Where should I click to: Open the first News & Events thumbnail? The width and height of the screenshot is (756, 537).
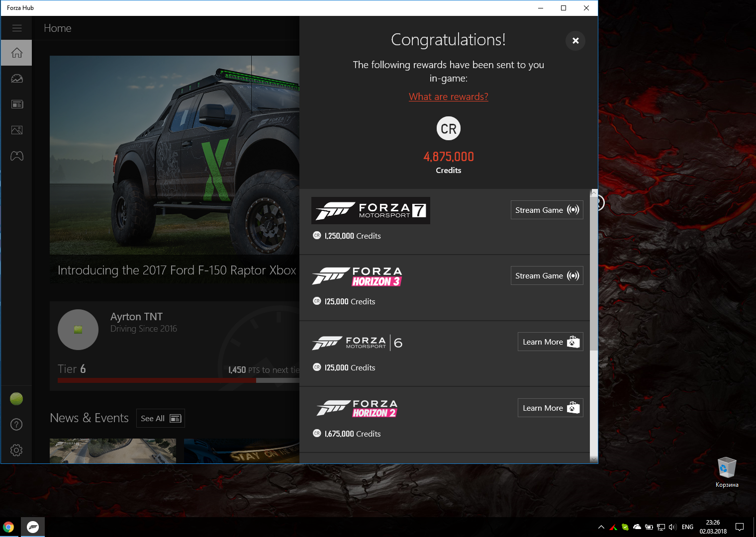(x=113, y=451)
